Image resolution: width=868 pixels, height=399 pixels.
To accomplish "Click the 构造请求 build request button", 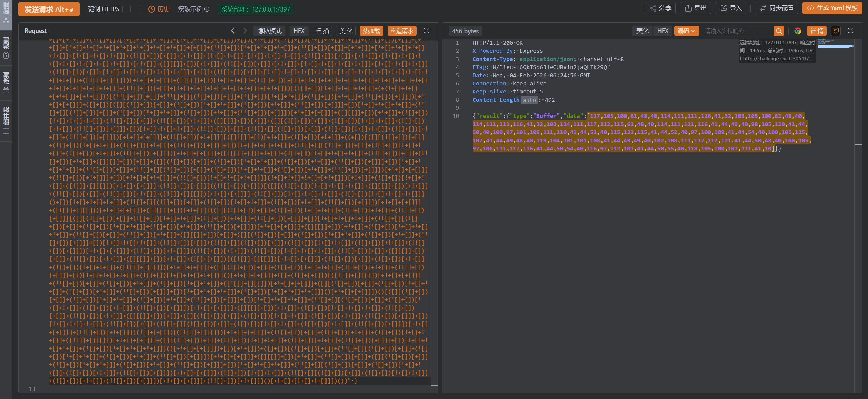I will [x=402, y=31].
